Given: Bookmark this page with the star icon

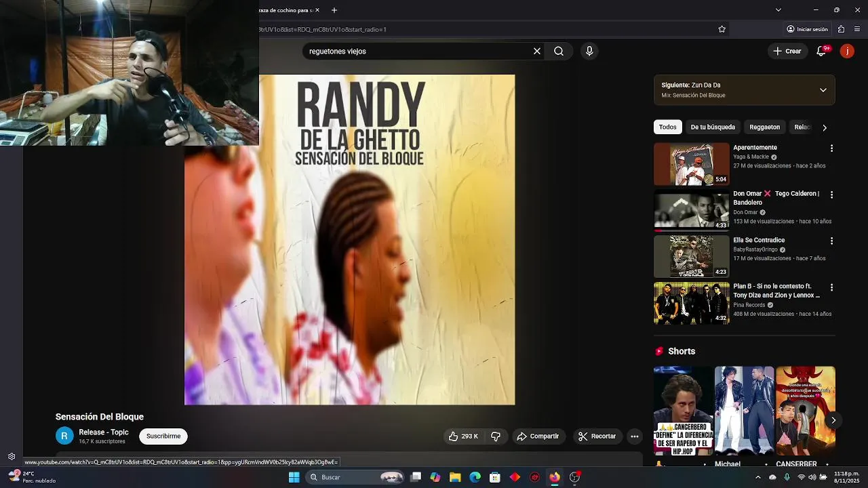Looking at the screenshot, I should (722, 29).
